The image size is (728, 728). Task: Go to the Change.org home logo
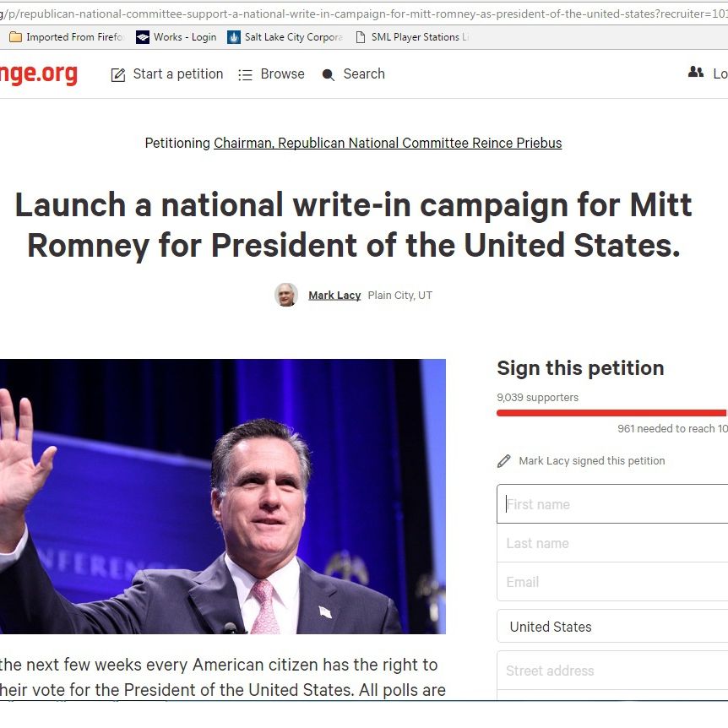(x=39, y=74)
